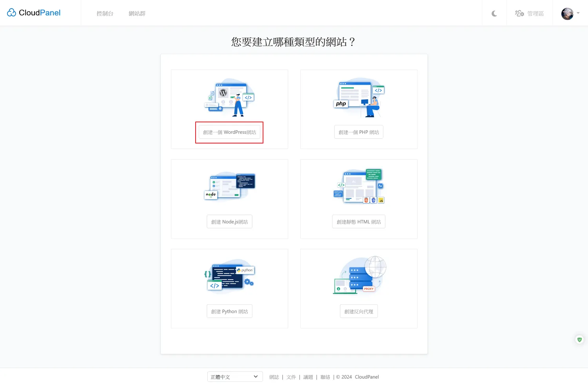Open the 控制台 menu item

[x=105, y=14]
